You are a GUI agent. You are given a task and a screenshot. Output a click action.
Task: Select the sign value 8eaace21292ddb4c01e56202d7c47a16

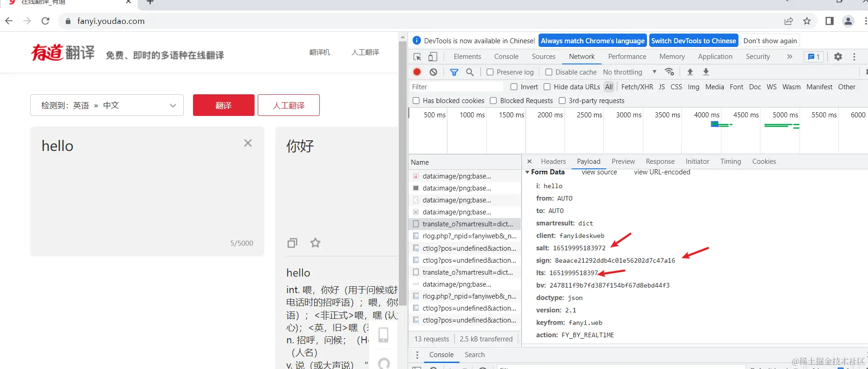click(x=615, y=260)
